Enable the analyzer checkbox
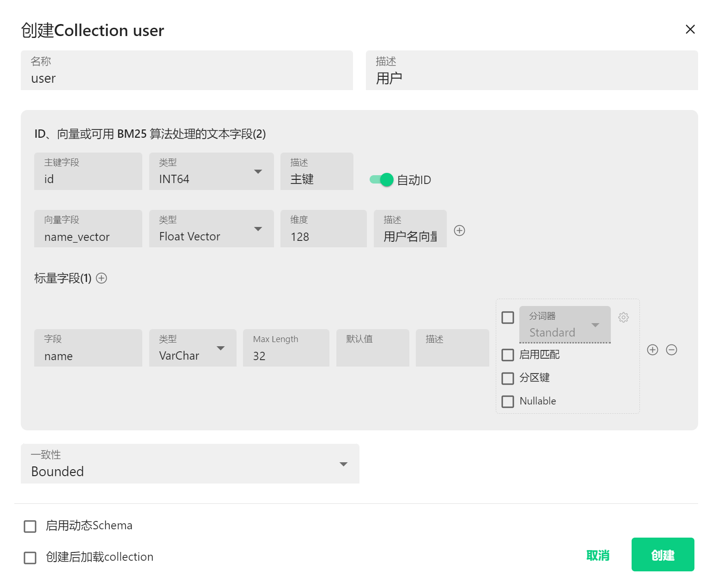 508,318
